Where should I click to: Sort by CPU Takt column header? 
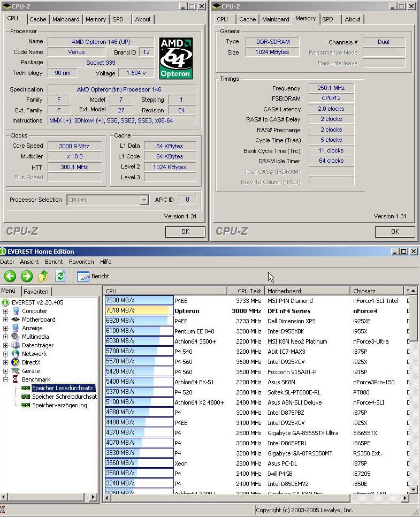[246, 291]
